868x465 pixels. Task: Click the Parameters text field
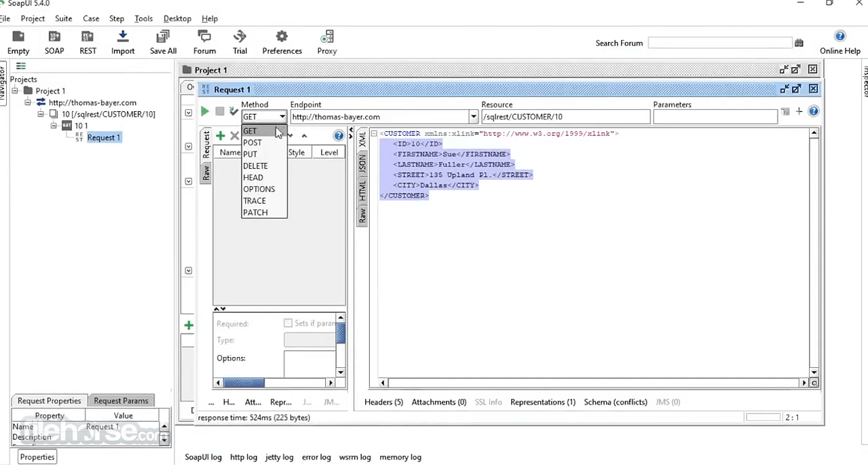[715, 117]
